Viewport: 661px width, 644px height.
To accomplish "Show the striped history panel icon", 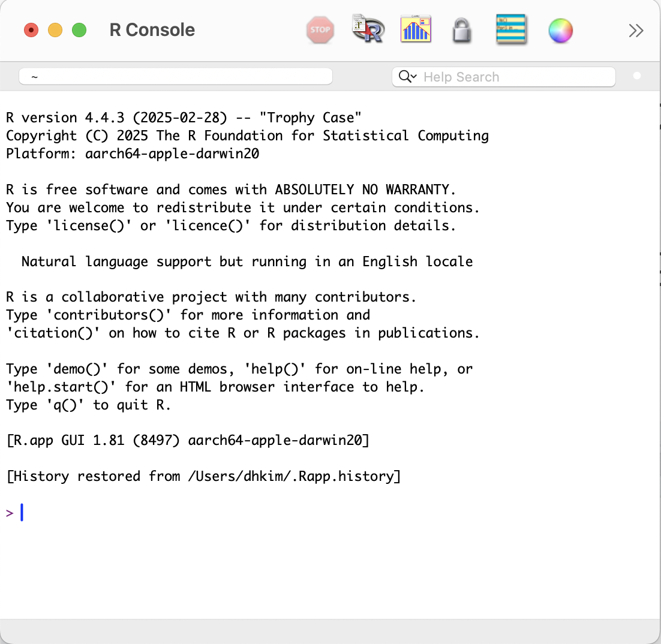I will (x=511, y=29).
